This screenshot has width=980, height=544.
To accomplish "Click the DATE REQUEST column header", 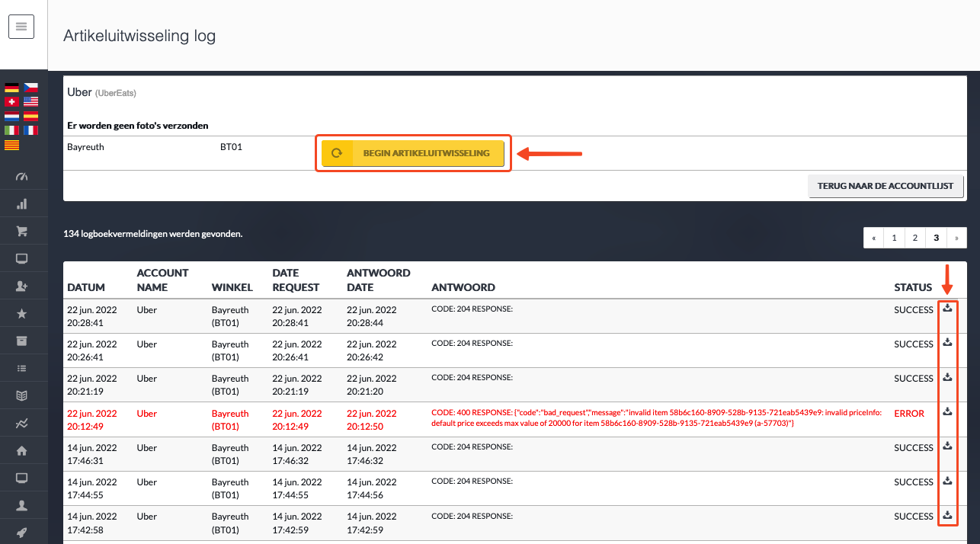I will [296, 280].
